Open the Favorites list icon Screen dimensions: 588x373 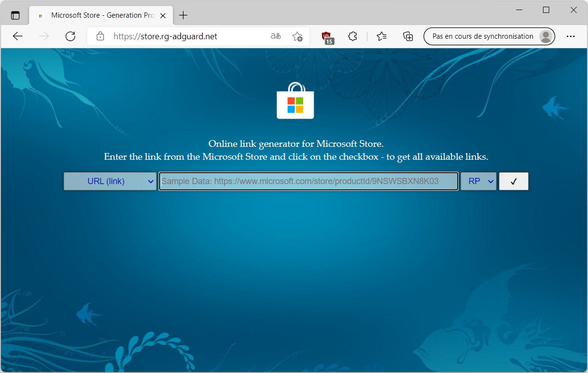pyautogui.click(x=382, y=36)
